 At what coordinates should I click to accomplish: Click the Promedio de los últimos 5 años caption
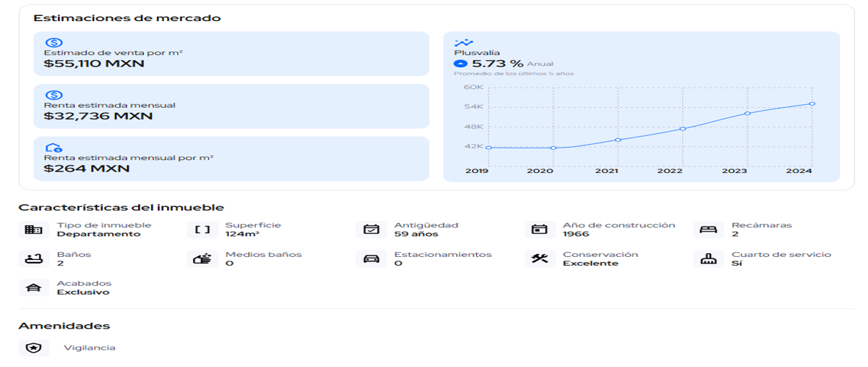click(514, 74)
